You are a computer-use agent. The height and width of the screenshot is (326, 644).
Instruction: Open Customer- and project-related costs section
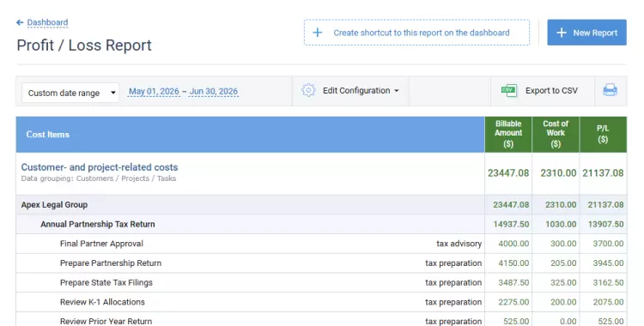[x=100, y=167]
